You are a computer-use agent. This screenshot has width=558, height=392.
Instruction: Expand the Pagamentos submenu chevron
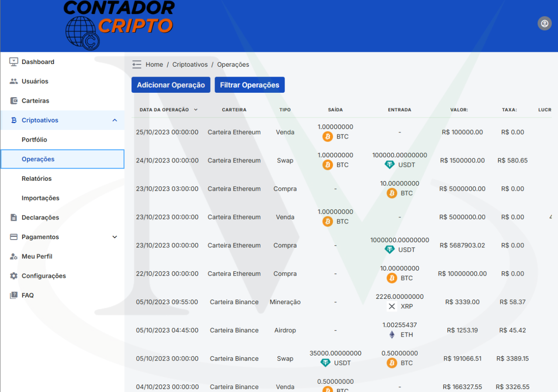(115, 237)
